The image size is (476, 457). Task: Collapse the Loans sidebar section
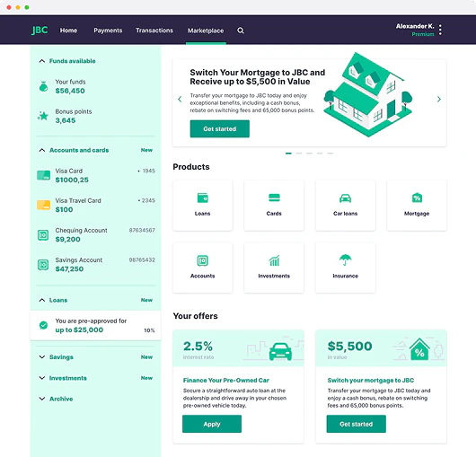coord(42,300)
